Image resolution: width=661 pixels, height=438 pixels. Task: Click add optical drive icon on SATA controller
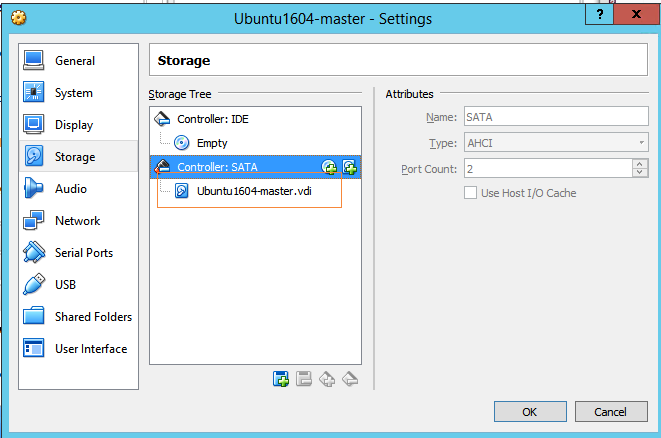(x=329, y=167)
